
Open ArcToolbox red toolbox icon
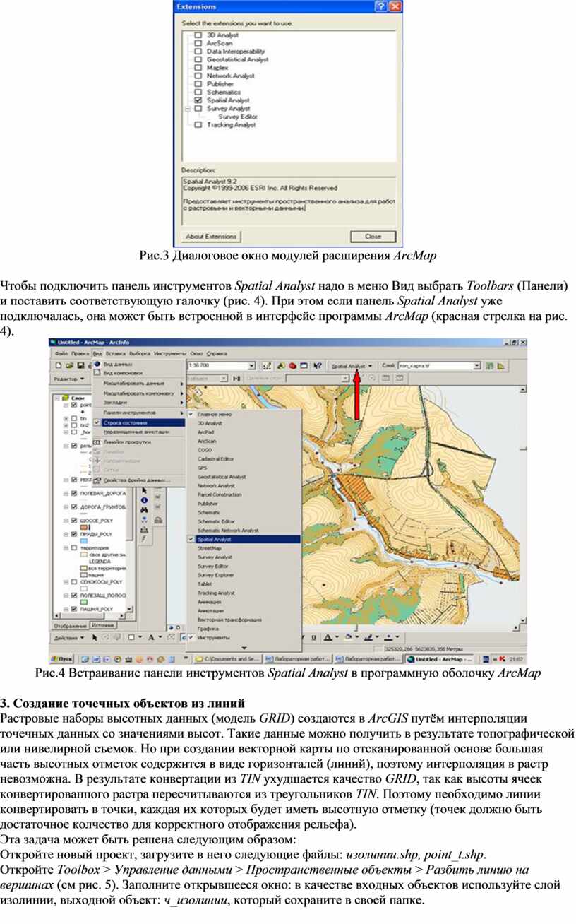tap(292, 366)
